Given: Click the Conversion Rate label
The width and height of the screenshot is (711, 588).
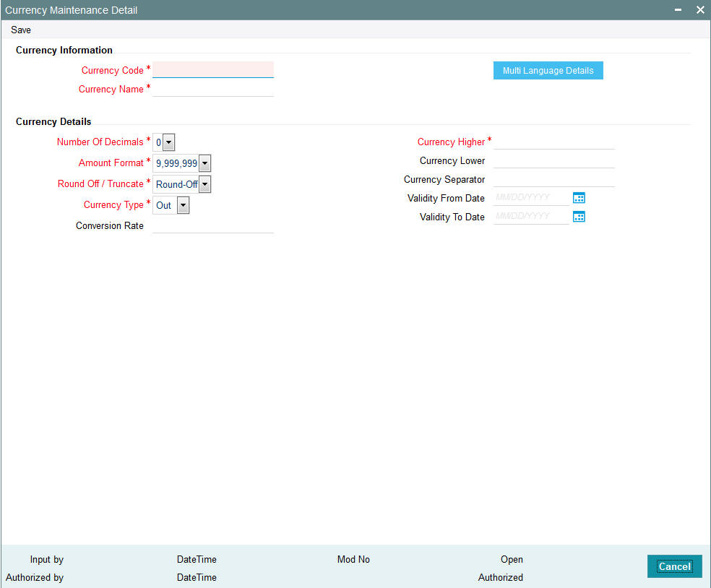Looking at the screenshot, I should [x=110, y=226].
